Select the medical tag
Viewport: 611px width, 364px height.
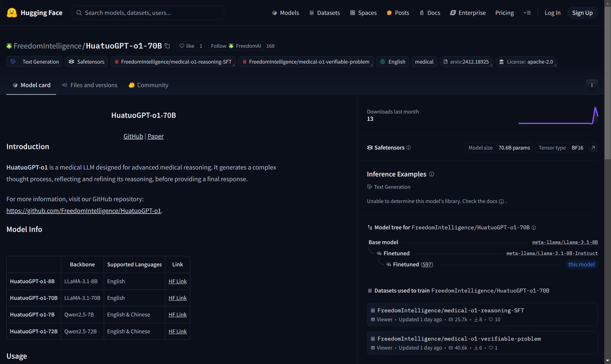coord(424,62)
